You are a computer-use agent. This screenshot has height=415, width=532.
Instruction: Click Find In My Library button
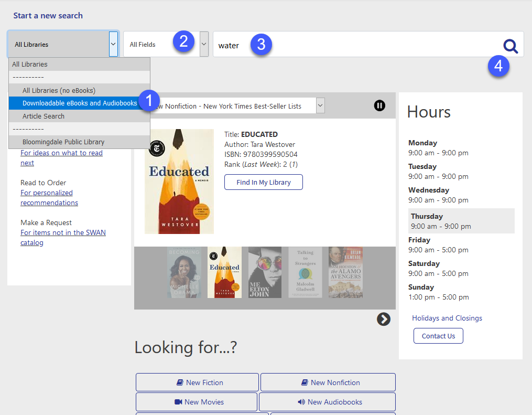click(x=263, y=182)
